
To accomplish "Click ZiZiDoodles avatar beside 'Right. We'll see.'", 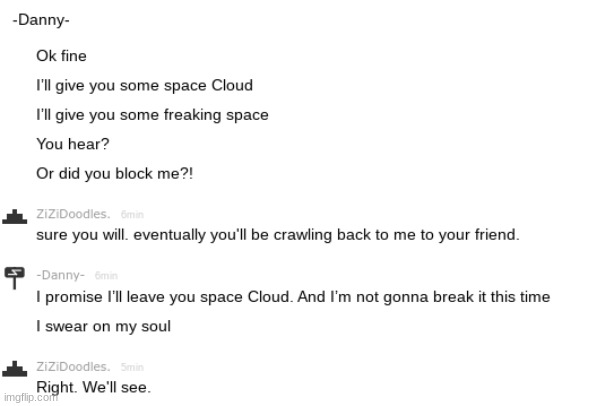I will tap(14, 369).
